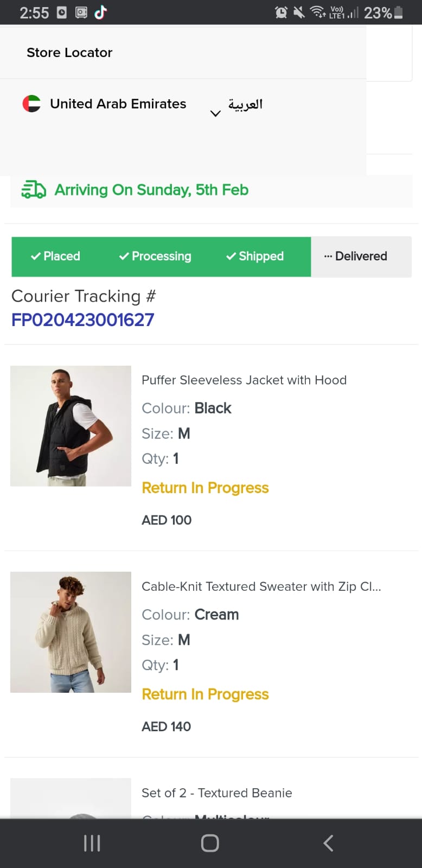This screenshot has height=868, width=422.
Task: Open courier tracking number FP020423001627
Action: click(83, 320)
